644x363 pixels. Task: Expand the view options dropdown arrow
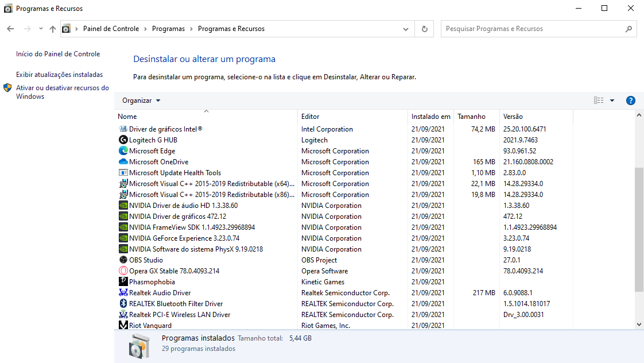(x=612, y=101)
